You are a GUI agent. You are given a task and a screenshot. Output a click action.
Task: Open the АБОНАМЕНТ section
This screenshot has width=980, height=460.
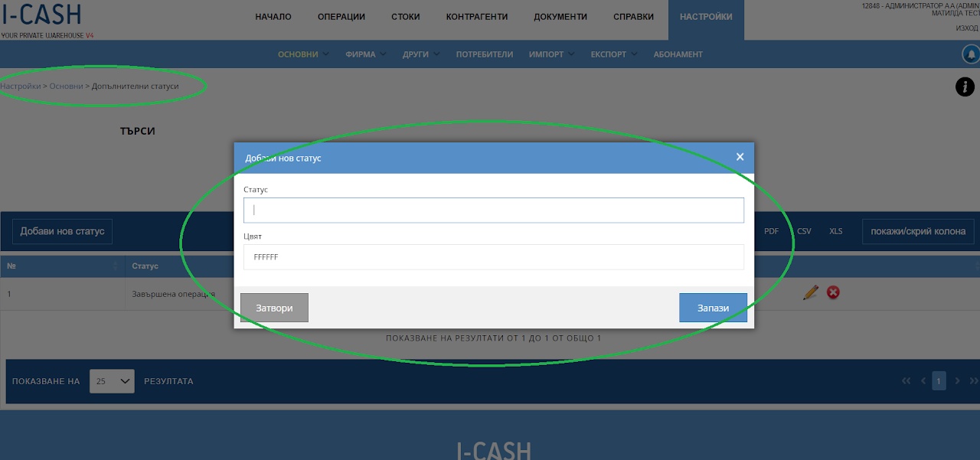pyautogui.click(x=678, y=54)
